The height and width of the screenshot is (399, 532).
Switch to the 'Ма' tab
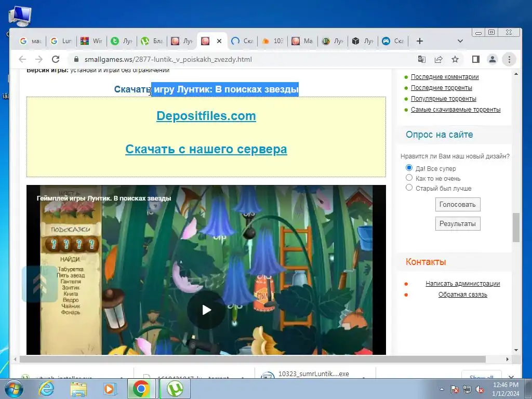(303, 41)
